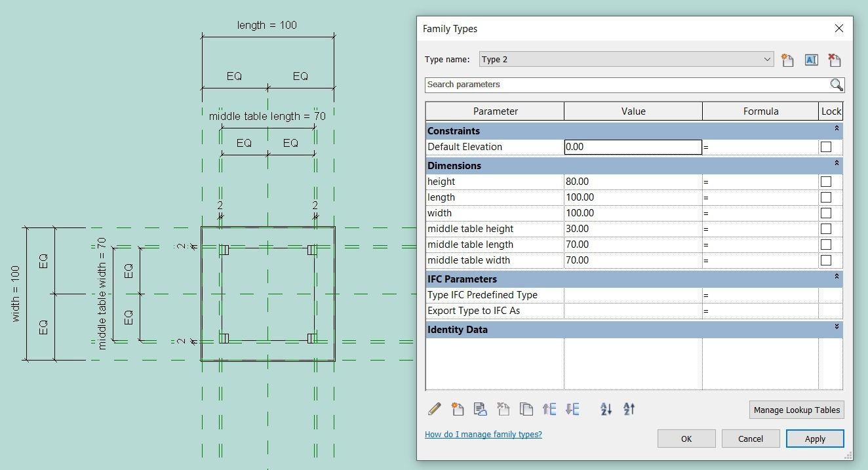Collapse the Constraints group
Viewport: 868px width, 470px height.
point(837,130)
